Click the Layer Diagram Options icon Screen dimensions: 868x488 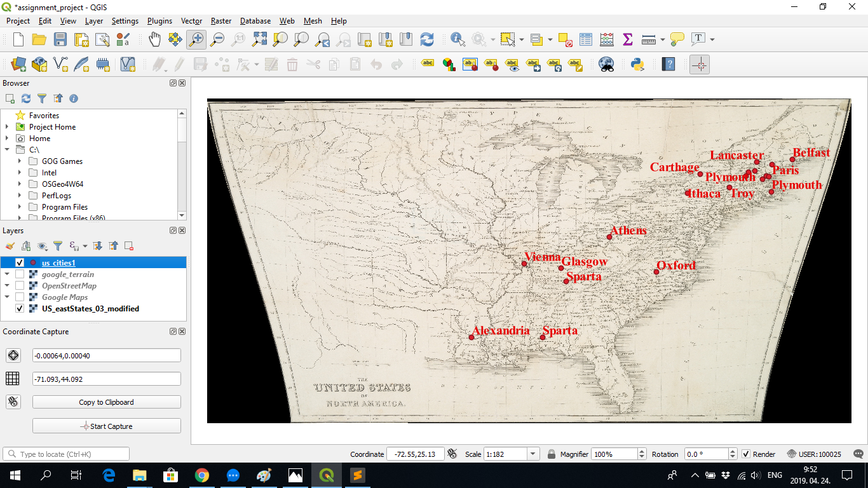[x=449, y=64]
